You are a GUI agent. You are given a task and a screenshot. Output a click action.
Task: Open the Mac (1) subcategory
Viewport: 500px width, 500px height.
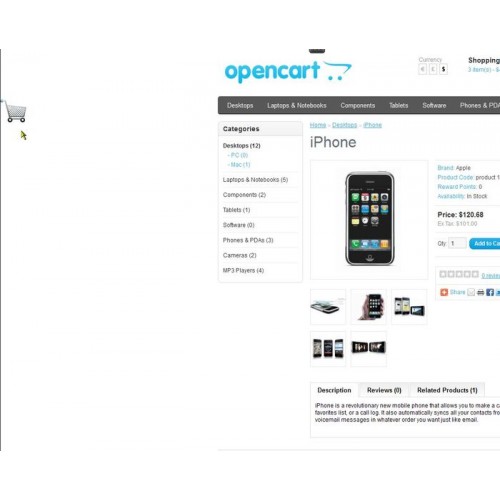(240, 165)
